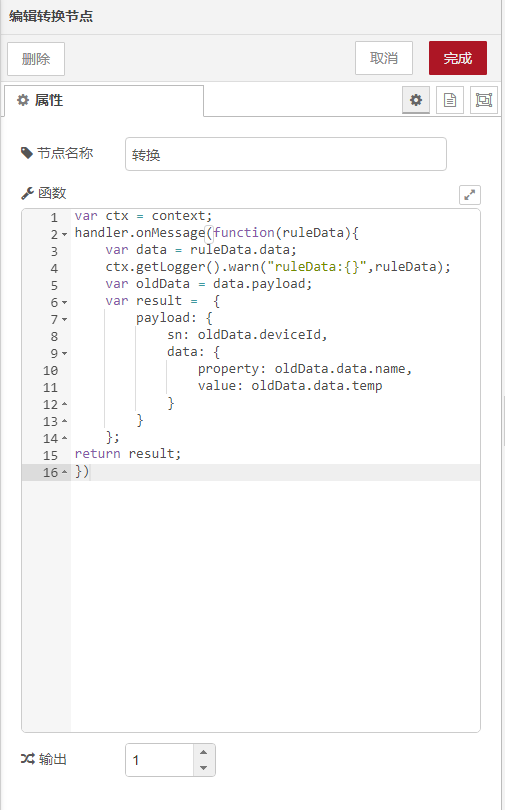Open node description document icon
Screen dimensions: 505x810
coord(450,100)
